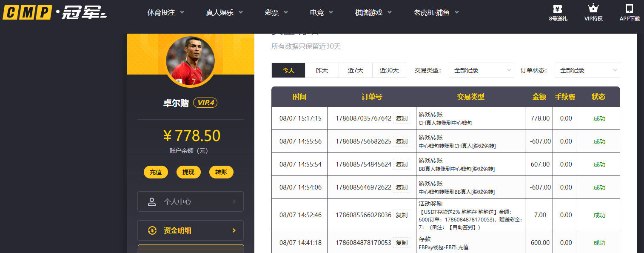This screenshot has width=644, height=253.
Task: Expand the 真人娱乐 menu
Action: pyautogui.click(x=224, y=13)
